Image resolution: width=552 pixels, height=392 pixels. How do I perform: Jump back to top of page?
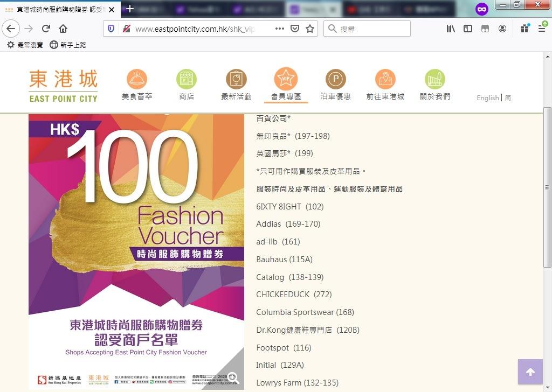(x=530, y=372)
